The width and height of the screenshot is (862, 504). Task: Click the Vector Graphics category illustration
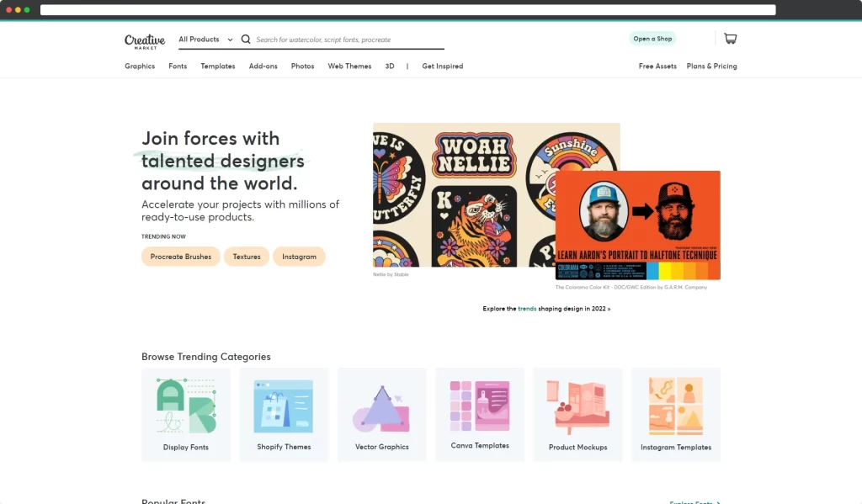(381, 409)
